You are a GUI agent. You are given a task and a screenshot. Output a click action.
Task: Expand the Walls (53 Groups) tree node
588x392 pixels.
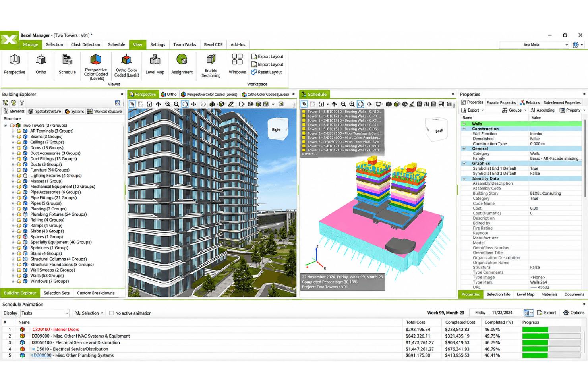pyautogui.click(x=13, y=276)
